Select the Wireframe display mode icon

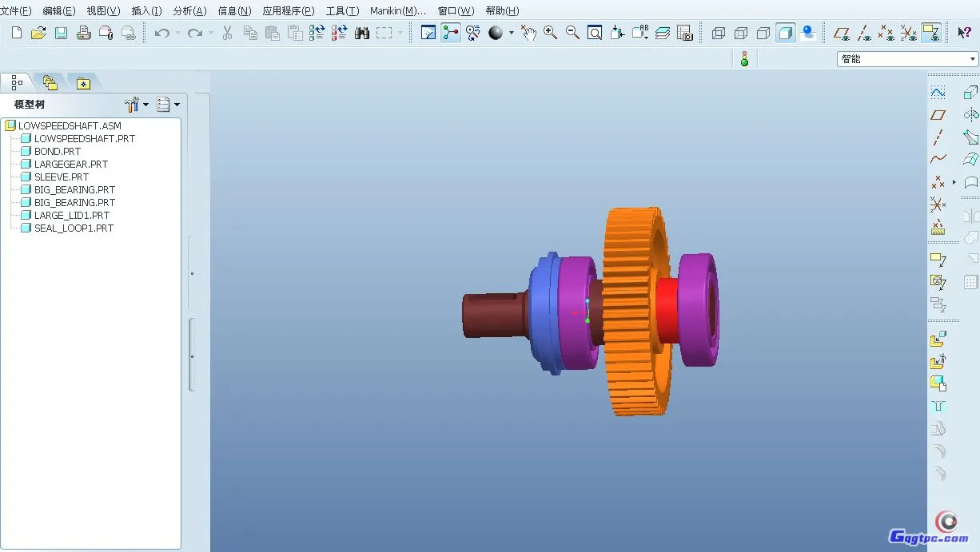pos(719,33)
